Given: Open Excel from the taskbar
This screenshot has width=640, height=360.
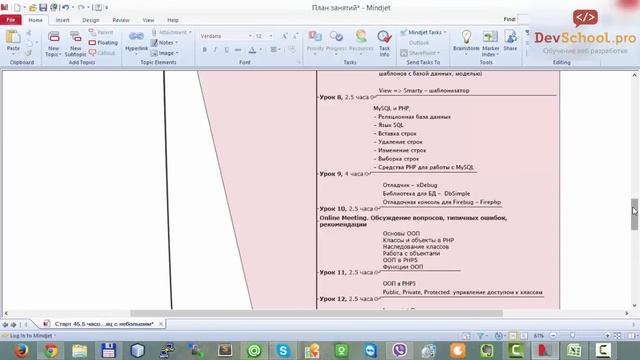Looking at the screenshot, I should (x=574, y=350).
